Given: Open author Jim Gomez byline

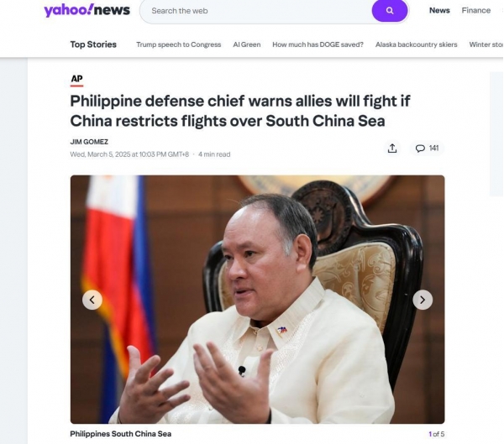Looking at the screenshot, I should pos(89,142).
